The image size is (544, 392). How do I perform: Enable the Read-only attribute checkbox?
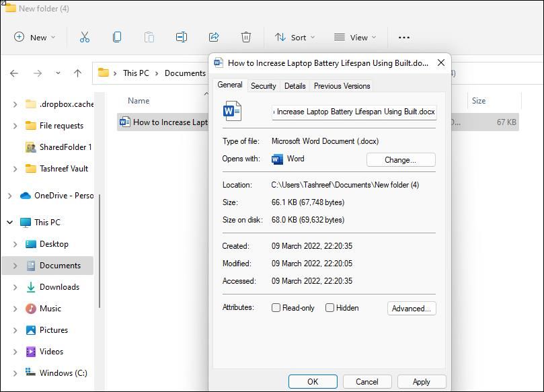pyautogui.click(x=276, y=307)
